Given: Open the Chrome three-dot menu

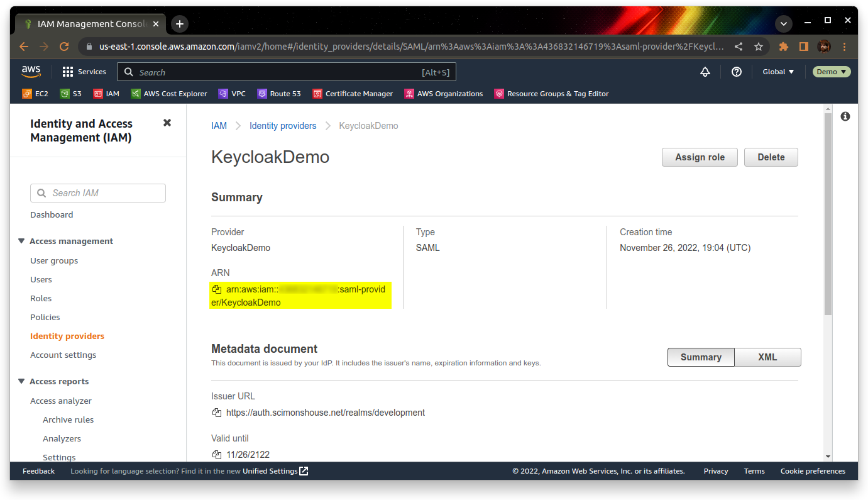Looking at the screenshot, I should point(845,47).
